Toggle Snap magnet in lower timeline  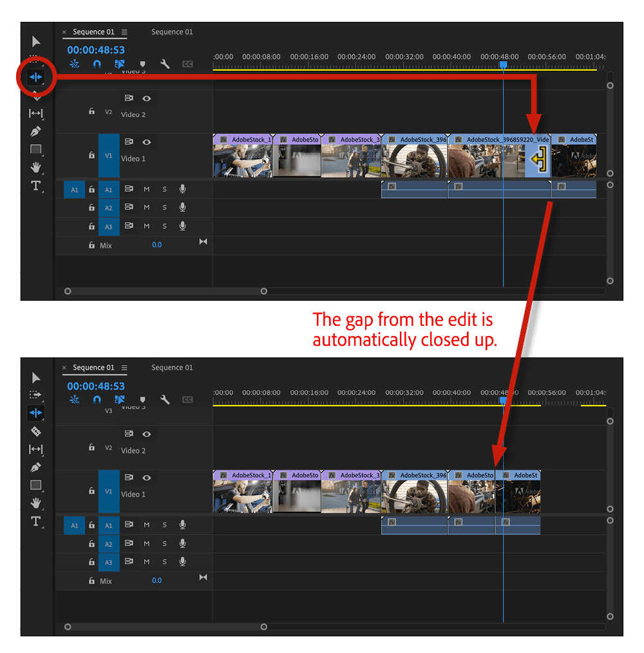click(x=97, y=400)
